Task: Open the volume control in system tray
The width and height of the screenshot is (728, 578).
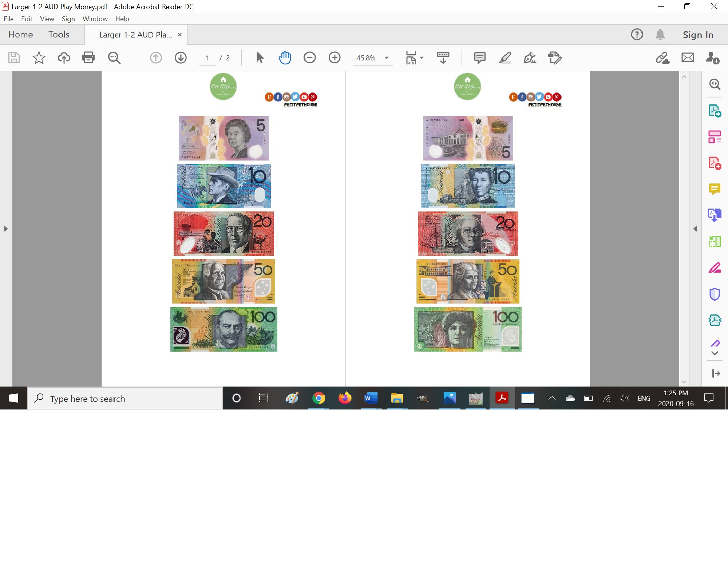Action: click(x=624, y=398)
